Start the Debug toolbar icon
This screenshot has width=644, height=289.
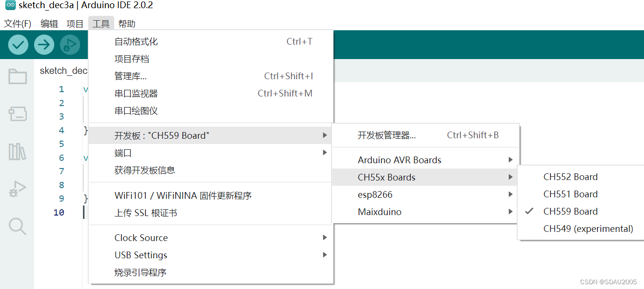(70, 45)
